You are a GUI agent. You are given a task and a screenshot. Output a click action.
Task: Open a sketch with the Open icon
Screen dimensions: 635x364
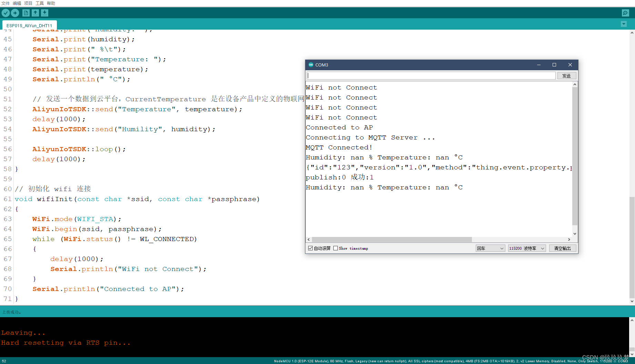pyautogui.click(x=35, y=13)
